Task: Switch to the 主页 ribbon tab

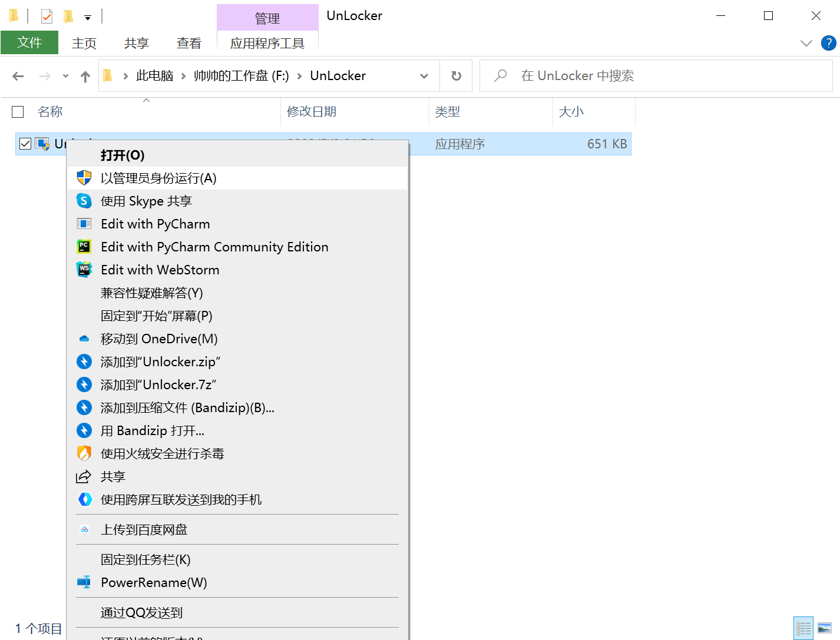Action: tap(84, 43)
